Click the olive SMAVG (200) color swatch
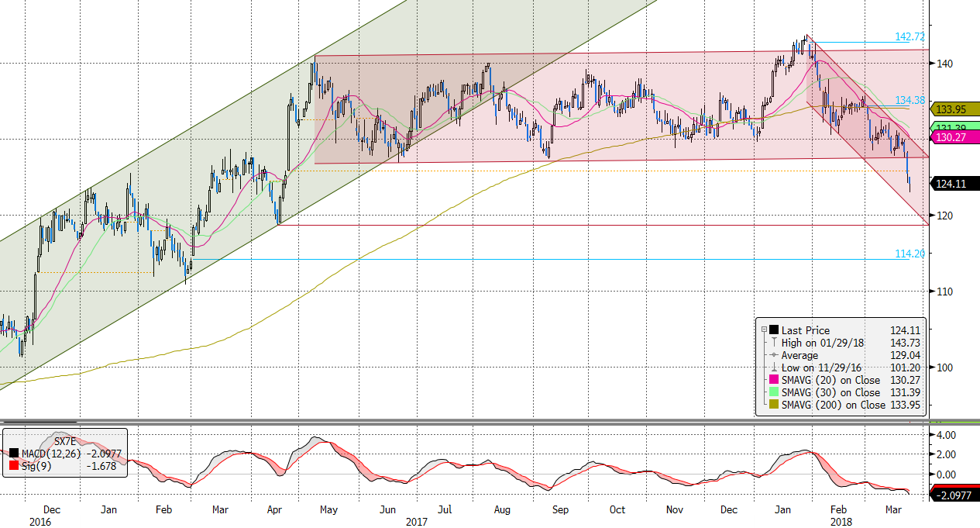This screenshot has height=528, width=980. pos(773,405)
